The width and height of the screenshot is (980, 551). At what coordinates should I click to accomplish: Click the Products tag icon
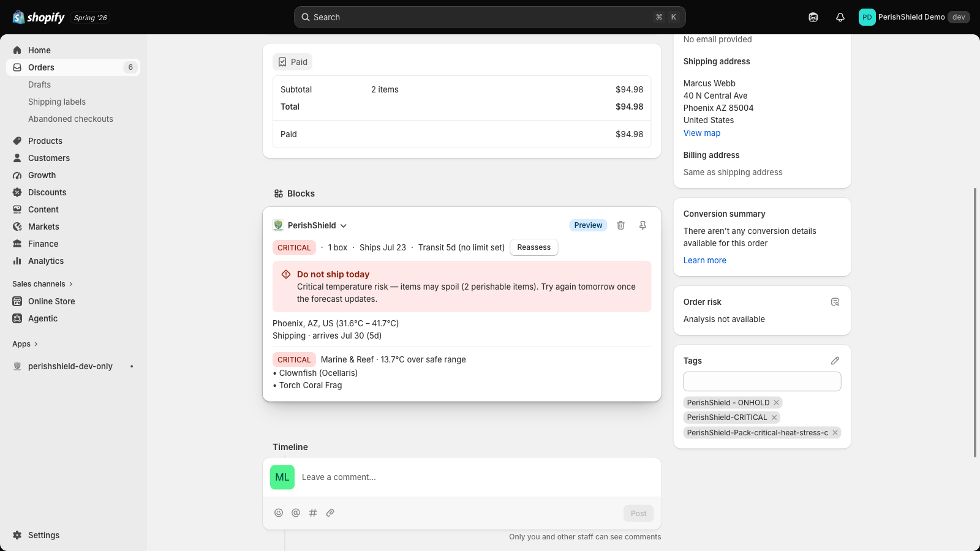click(x=17, y=141)
